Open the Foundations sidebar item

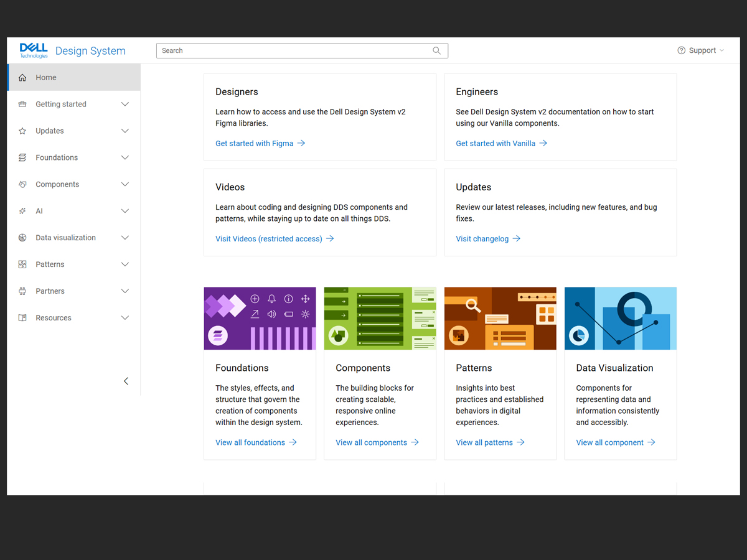pyautogui.click(x=57, y=158)
